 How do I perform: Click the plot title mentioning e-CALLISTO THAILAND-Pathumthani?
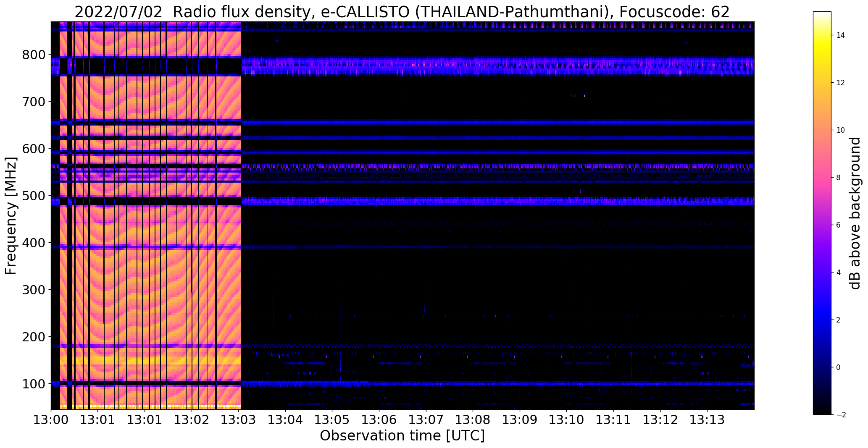(402, 12)
